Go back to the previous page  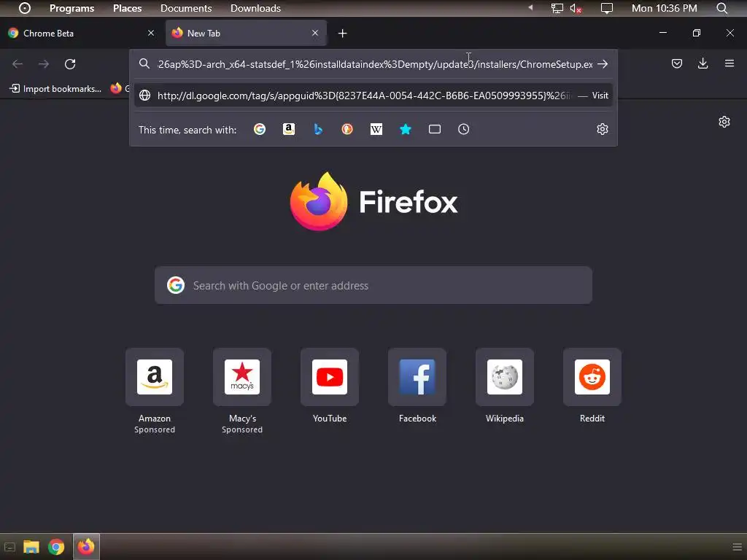(18, 64)
